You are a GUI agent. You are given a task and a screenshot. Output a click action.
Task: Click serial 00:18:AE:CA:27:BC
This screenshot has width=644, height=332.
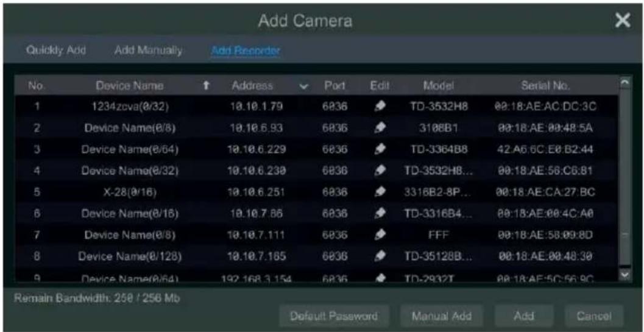point(545,192)
